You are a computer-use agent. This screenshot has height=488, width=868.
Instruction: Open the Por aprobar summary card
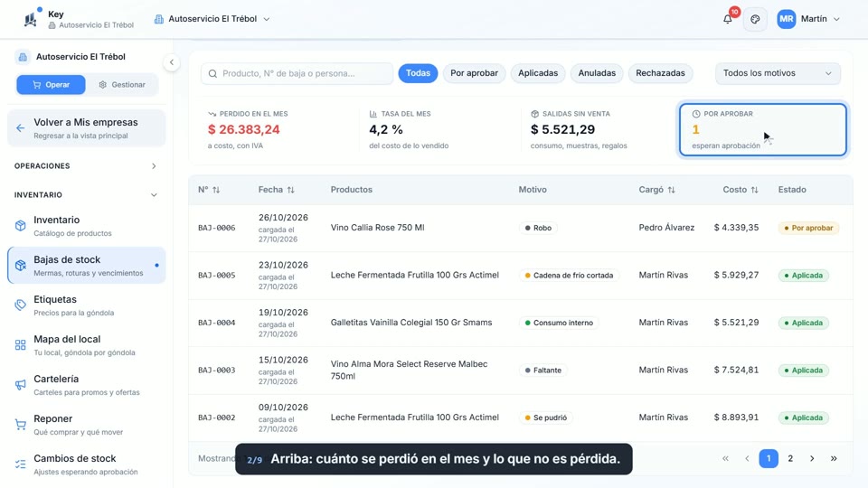tap(763, 129)
